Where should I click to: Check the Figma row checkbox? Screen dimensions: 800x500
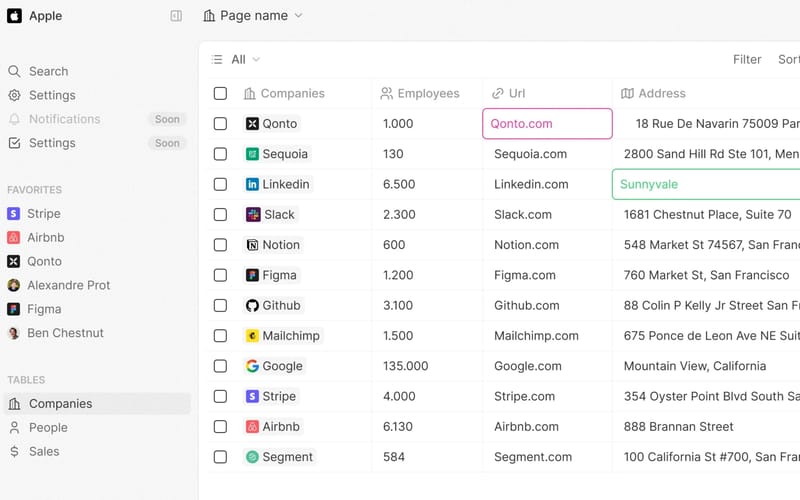tap(220, 276)
